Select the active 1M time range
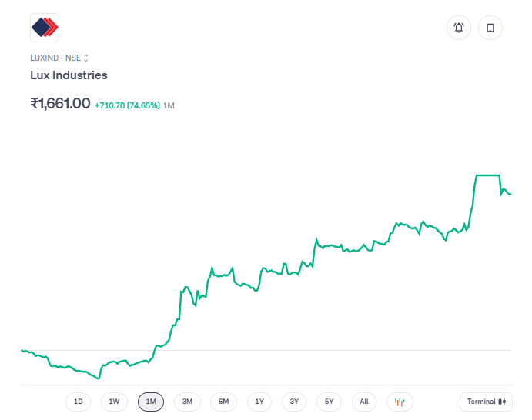Image resolution: width=532 pixels, height=420 pixels. tap(151, 402)
